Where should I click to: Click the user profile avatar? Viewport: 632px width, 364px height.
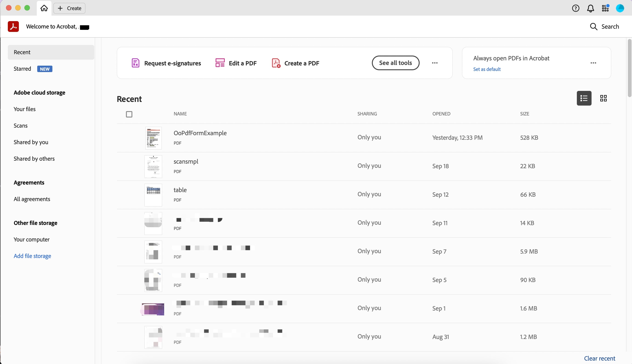click(x=620, y=8)
